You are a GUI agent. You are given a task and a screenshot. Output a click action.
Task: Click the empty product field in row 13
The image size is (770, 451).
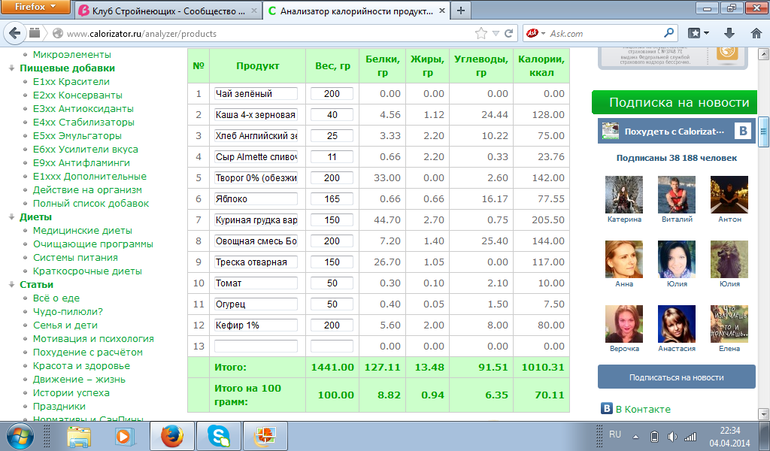click(x=256, y=346)
